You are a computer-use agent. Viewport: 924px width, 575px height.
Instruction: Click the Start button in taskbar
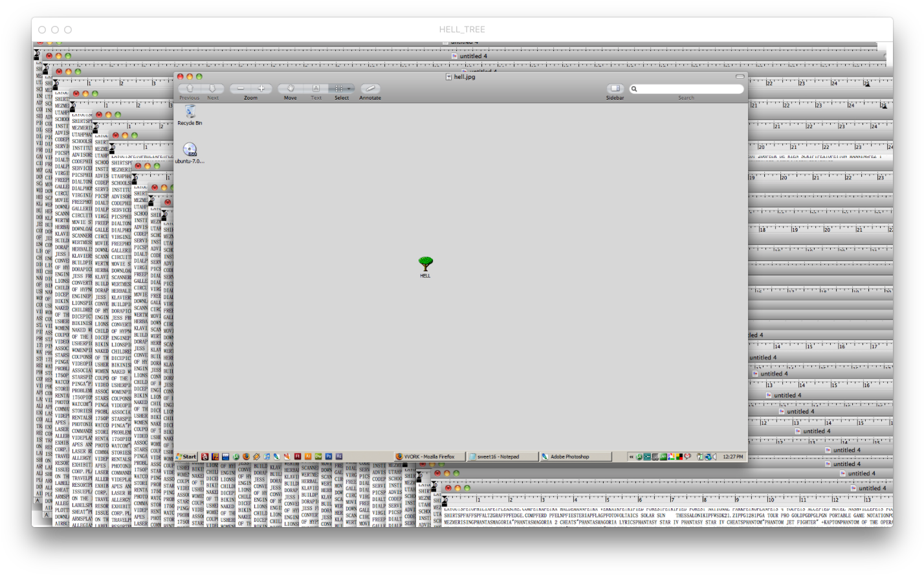186,457
